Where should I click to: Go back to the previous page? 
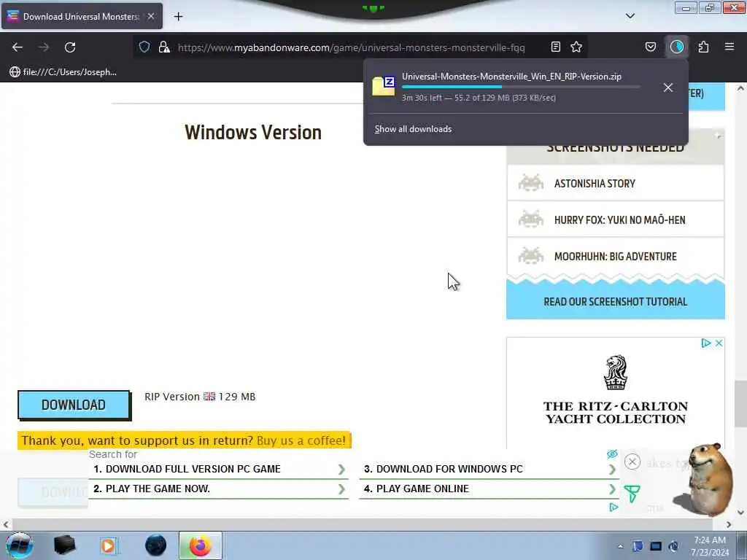click(x=18, y=47)
